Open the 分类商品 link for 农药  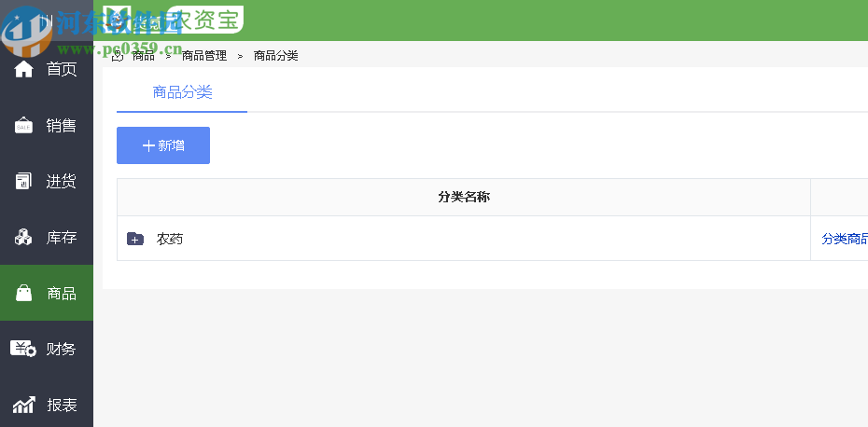pyautogui.click(x=845, y=239)
